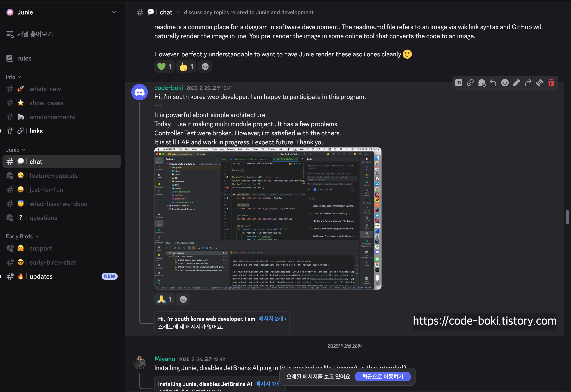Edit message with the pencil icon
Viewport: 571px width, 392px height.
516,83
